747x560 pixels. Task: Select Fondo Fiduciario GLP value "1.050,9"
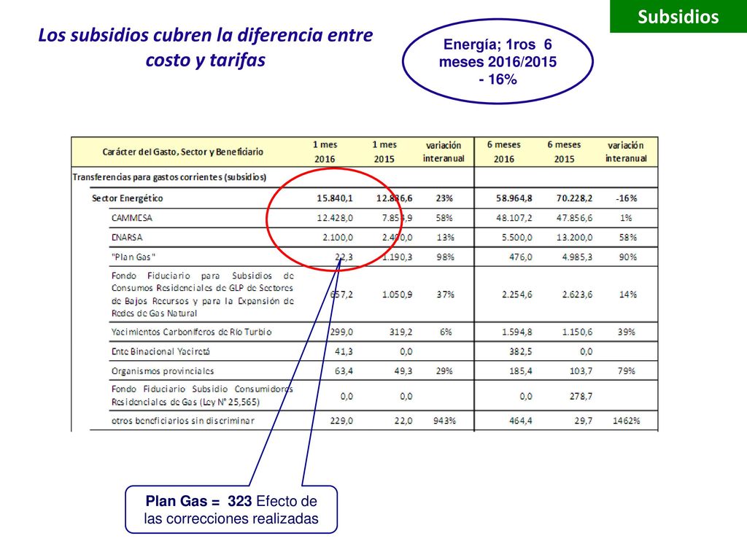pos(398,295)
